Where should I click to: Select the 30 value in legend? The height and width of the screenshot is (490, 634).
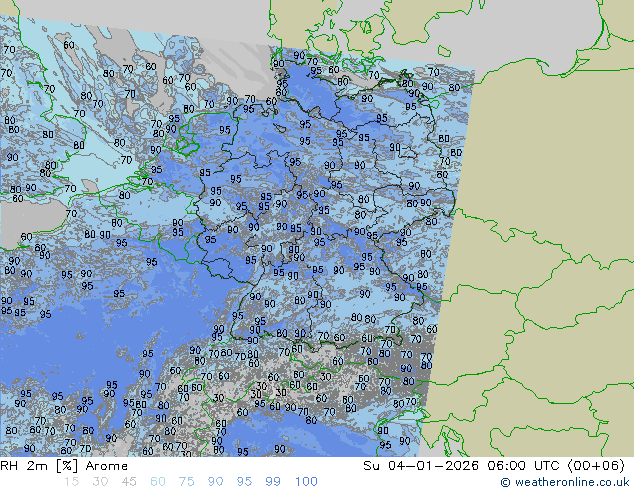(x=100, y=482)
